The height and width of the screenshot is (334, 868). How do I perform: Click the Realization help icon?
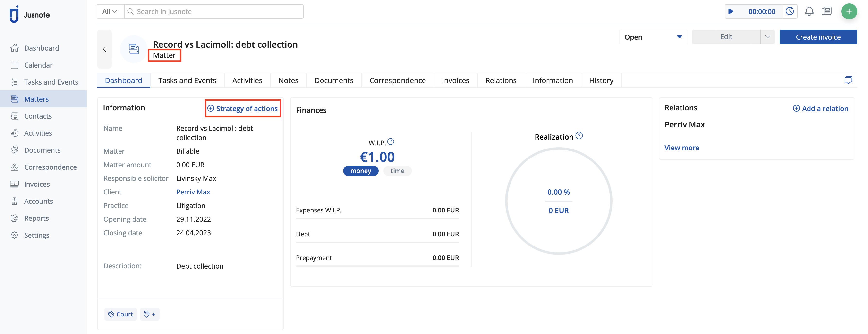pyautogui.click(x=579, y=136)
